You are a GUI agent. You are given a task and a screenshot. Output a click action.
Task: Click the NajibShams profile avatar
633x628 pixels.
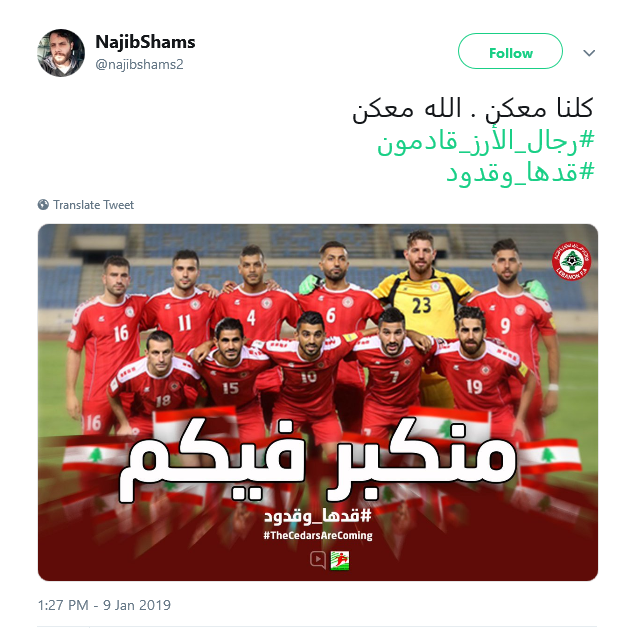61,53
